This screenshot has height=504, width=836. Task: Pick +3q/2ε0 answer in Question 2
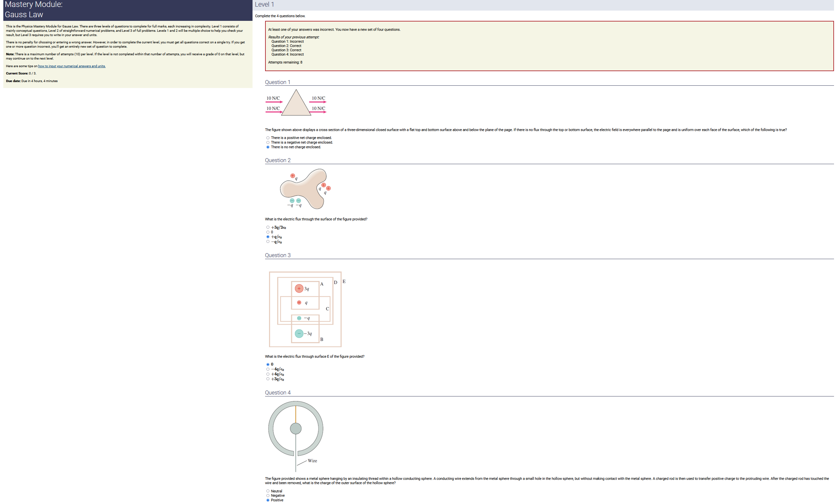pos(268,228)
